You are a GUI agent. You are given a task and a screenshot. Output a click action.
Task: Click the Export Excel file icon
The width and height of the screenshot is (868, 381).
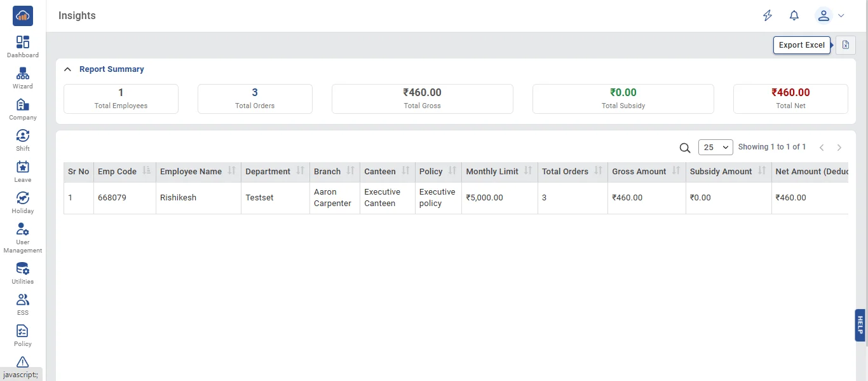pos(846,45)
